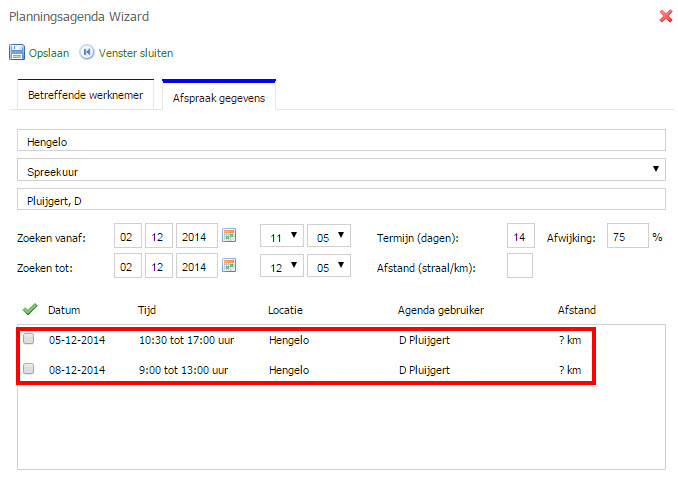The width and height of the screenshot is (678, 493).
Task: Open the Zoeken vanaf minute dropdown
Action: (329, 237)
